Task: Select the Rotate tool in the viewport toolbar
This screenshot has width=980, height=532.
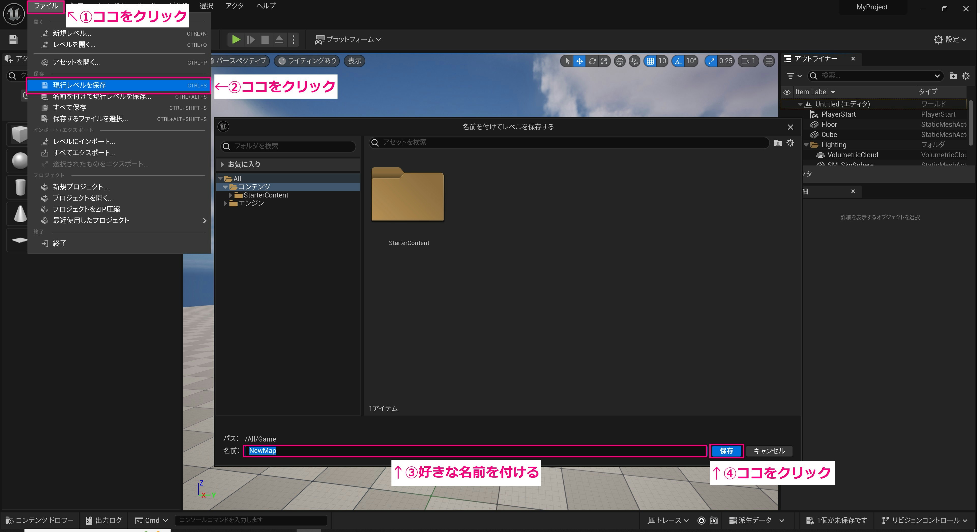Action: tap(592, 61)
